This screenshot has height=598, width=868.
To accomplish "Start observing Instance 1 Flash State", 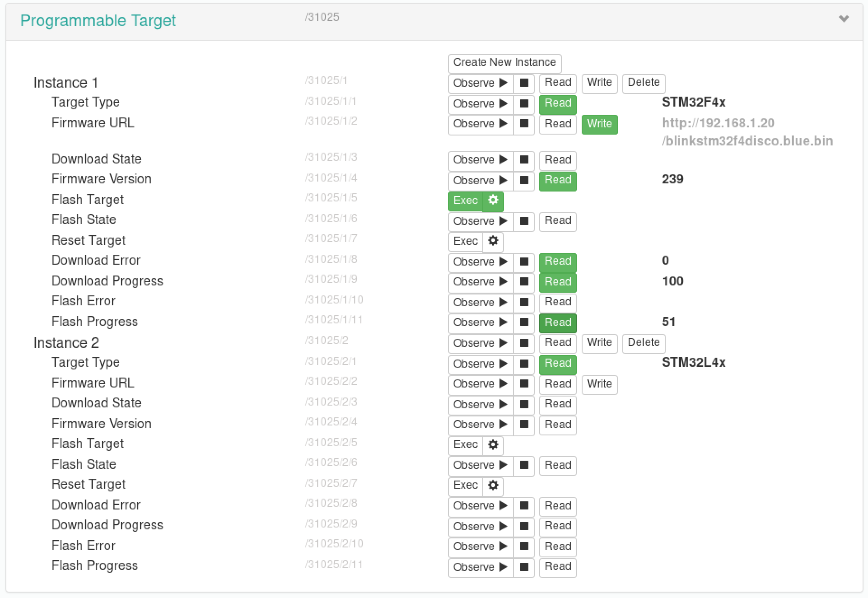I will click(480, 221).
